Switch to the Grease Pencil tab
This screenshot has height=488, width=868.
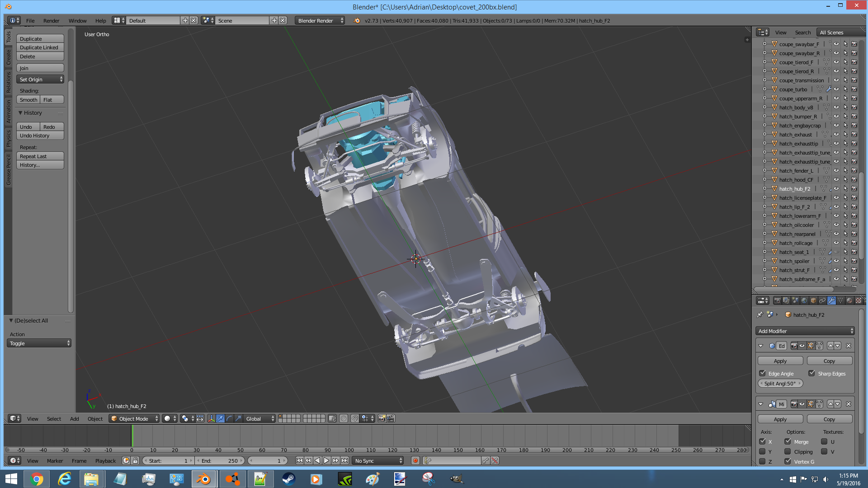8,169
